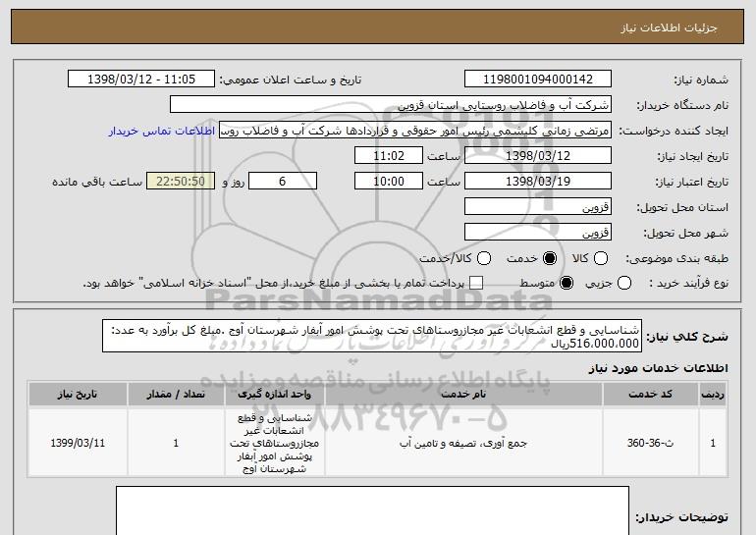Click the واحد اندازه گیری column header
The image size is (756, 535).
[274, 395]
